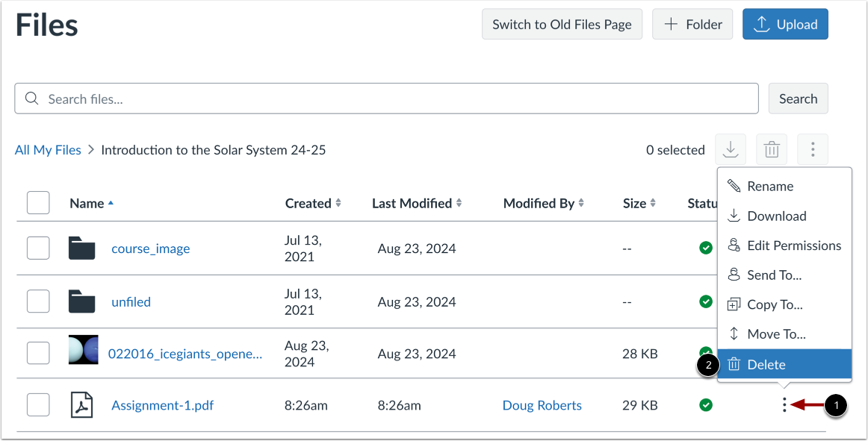Click the icegiants image thumbnail
Screen dimensions: 868x441
point(83,350)
